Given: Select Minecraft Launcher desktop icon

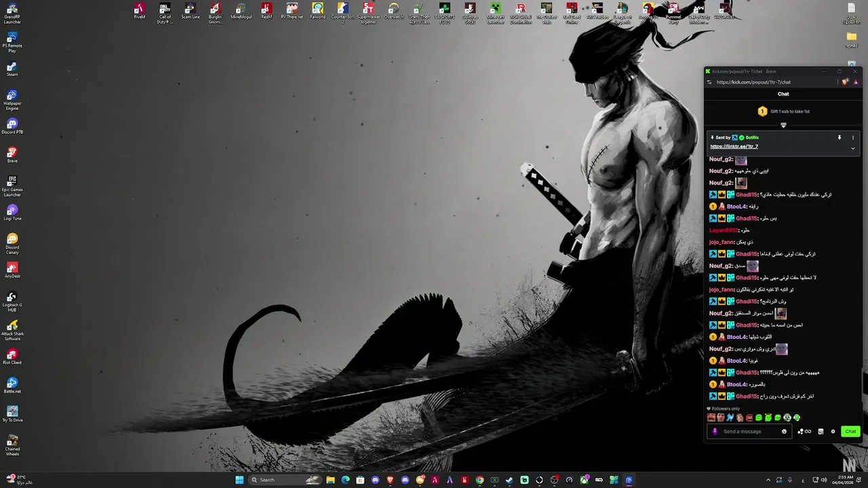Looking at the screenshot, I should 496,14.
